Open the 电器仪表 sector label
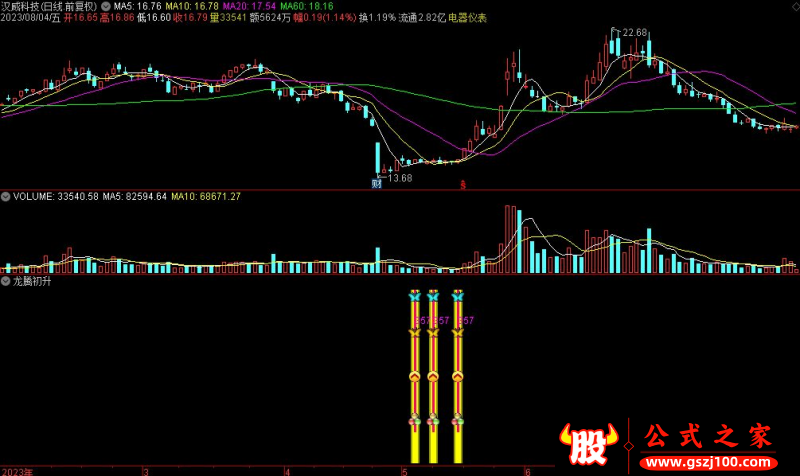The width and height of the screenshot is (800, 476). [x=467, y=18]
